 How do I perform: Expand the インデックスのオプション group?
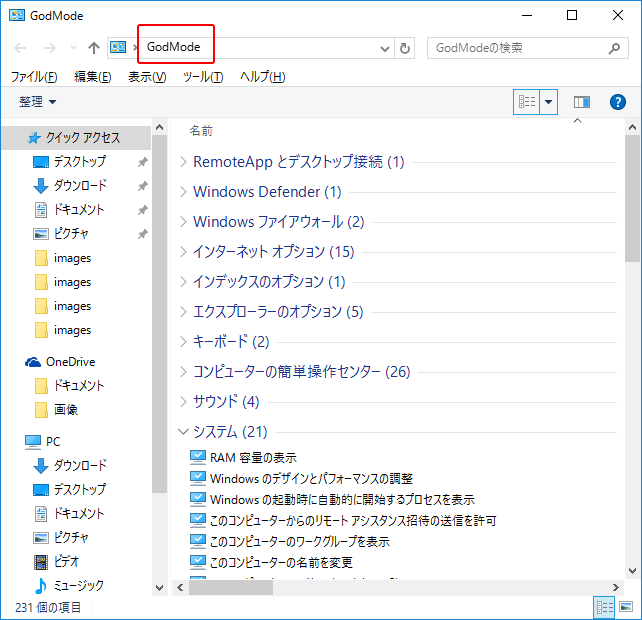click(x=183, y=282)
